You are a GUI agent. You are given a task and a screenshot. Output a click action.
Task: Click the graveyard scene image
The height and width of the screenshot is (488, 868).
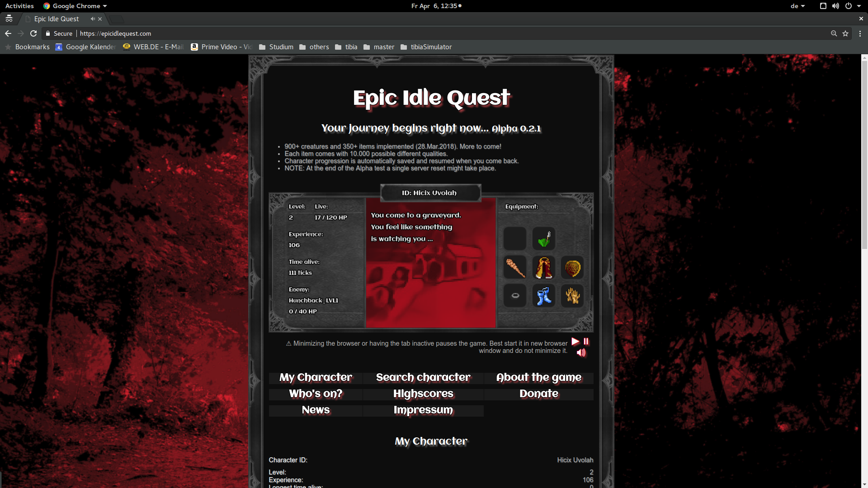430,263
